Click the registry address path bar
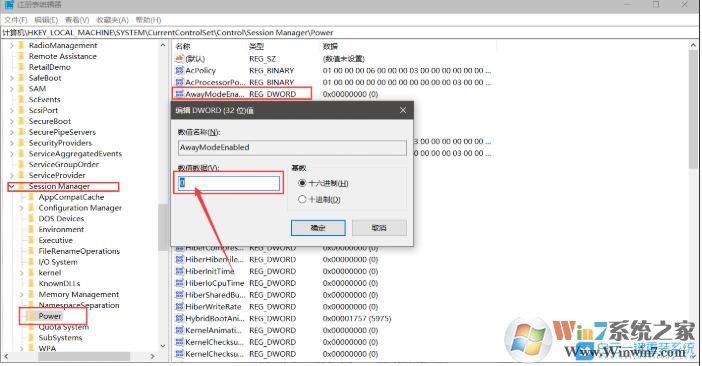This screenshot has height=366, width=702. 349,33
